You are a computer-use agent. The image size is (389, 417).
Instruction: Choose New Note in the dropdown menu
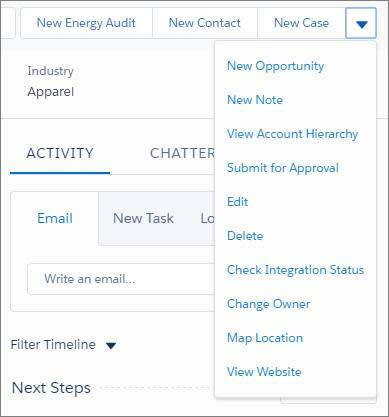pos(255,100)
